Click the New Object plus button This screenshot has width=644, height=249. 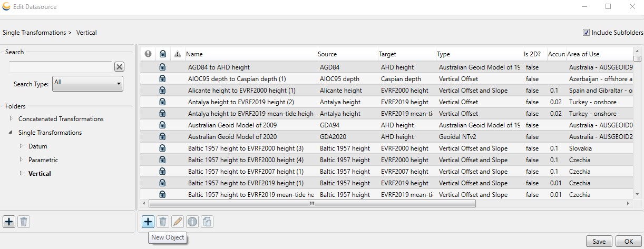tap(148, 222)
